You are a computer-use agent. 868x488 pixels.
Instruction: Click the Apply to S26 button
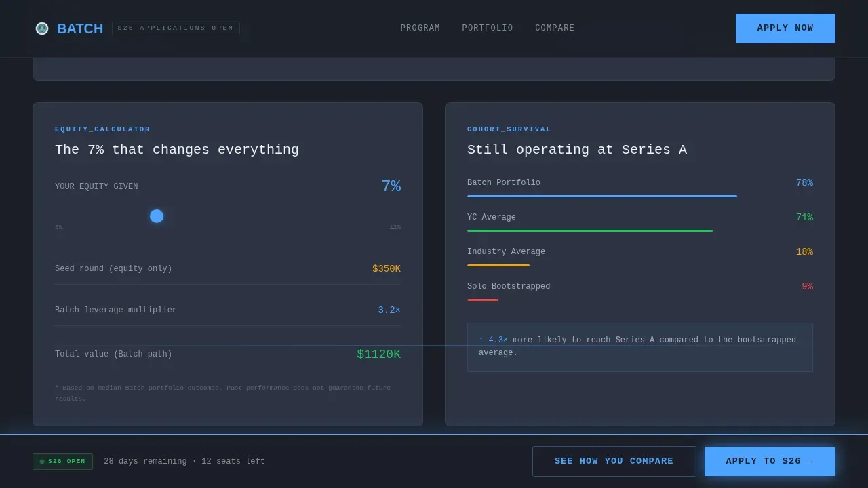(x=770, y=462)
